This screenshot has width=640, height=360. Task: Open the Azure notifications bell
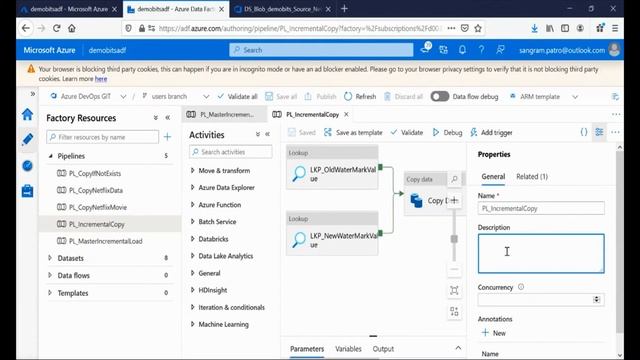(462, 50)
